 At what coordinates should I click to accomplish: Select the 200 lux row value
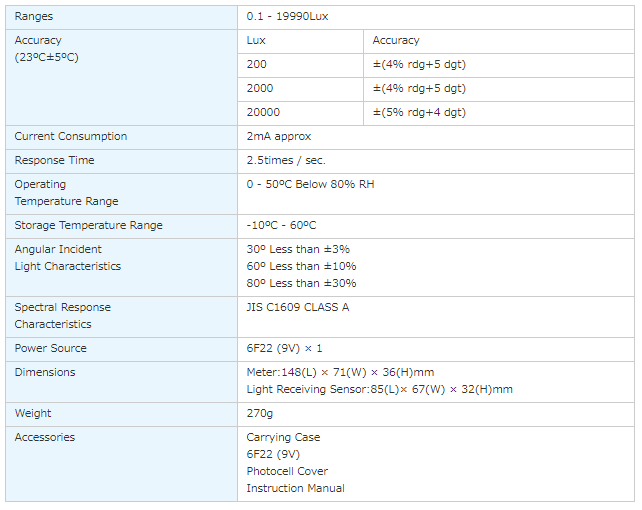(257, 65)
